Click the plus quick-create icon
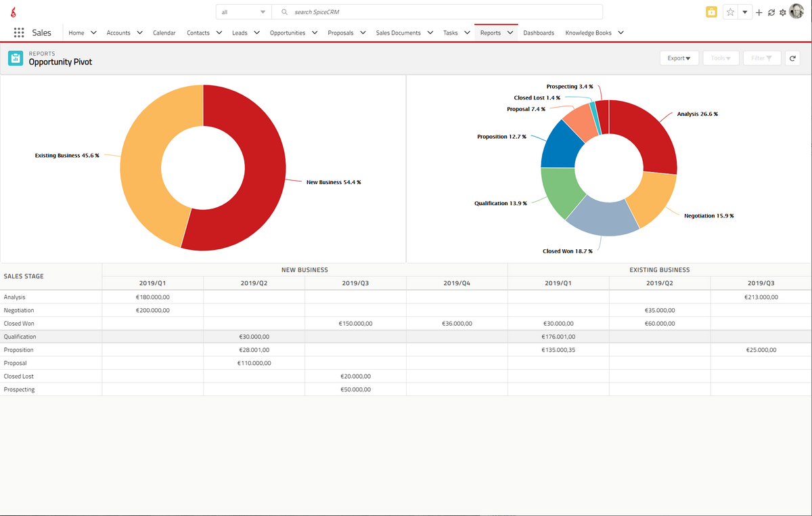The width and height of the screenshot is (812, 516). tap(759, 12)
